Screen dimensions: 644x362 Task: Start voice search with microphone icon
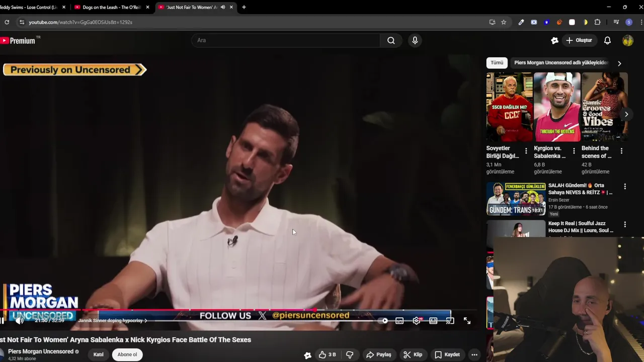pyautogui.click(x=415, y=40)
